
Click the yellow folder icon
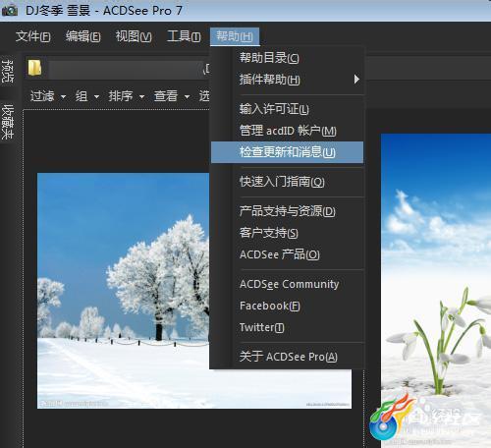pyautogui.click(x=34, y=68)
